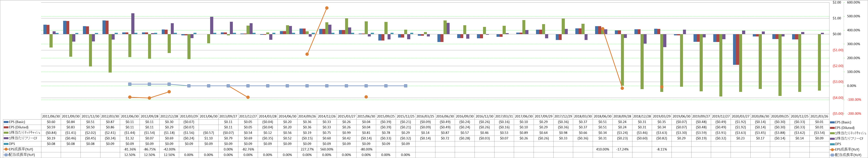Screen dimensions: 868x158
Task: Click the $1.32 free CF per share cell
Action: click(130, 138)
